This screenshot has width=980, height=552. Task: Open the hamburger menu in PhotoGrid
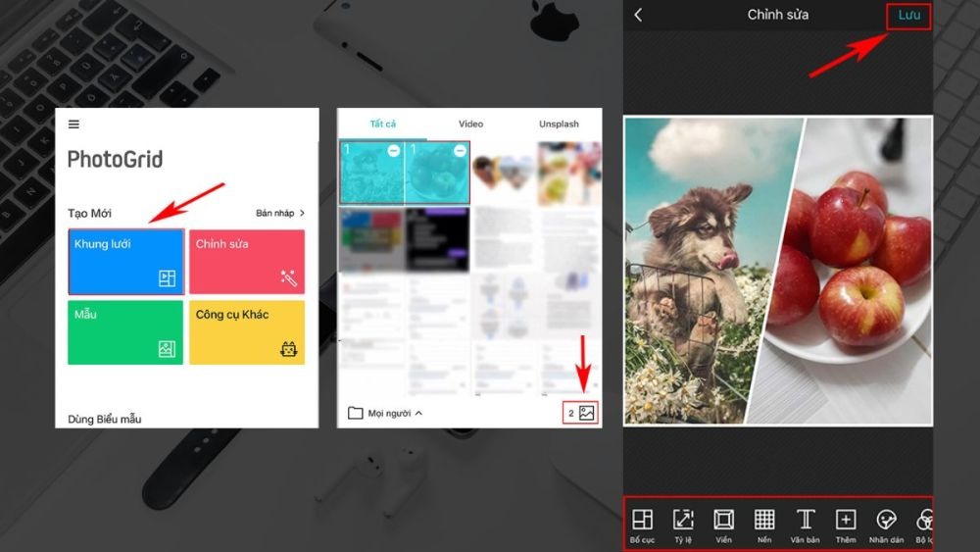(x=73, y=125)
